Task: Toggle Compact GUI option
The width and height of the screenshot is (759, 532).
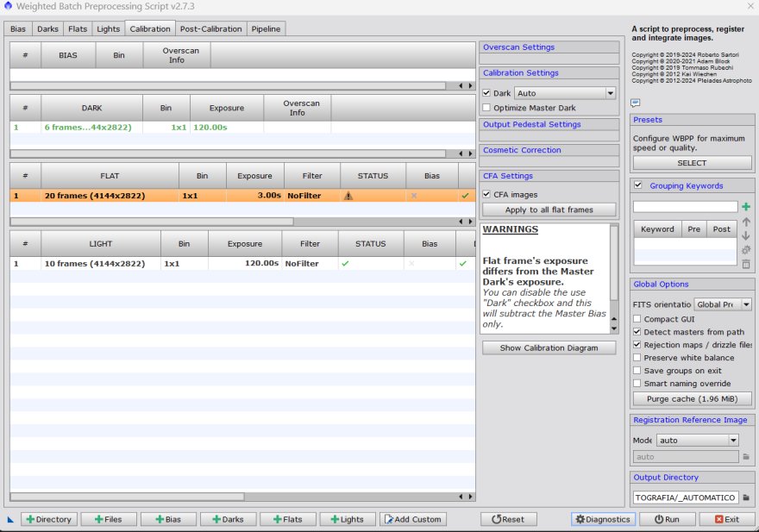Action: [637, 319]
